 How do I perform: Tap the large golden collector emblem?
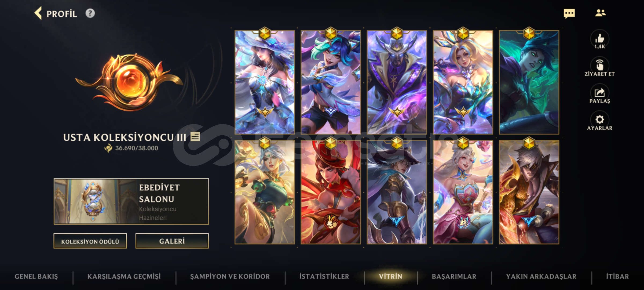point(129,82)
